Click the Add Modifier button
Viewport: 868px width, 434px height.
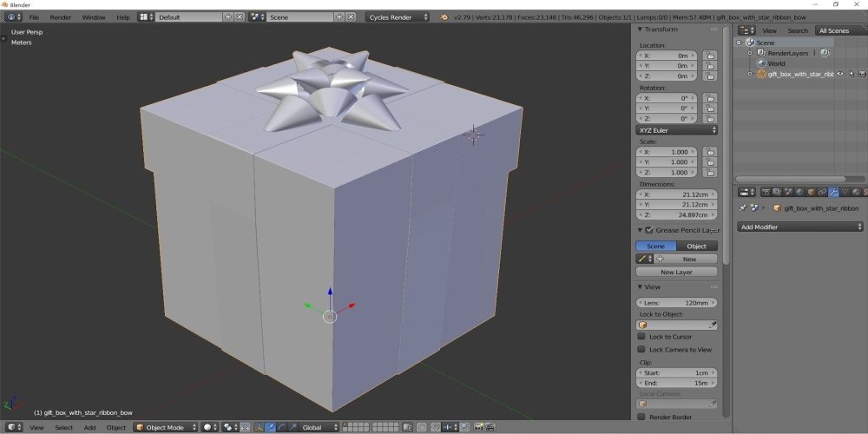[x=800, y=227]
